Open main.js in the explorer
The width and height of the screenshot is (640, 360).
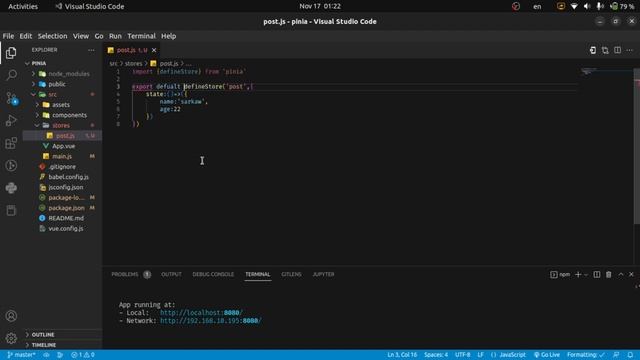(62, 156)
